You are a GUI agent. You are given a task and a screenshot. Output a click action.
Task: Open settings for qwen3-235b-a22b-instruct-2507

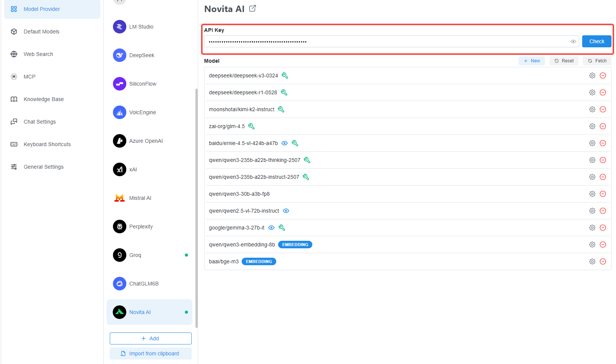pyautogui.click(x=592, y=177)
